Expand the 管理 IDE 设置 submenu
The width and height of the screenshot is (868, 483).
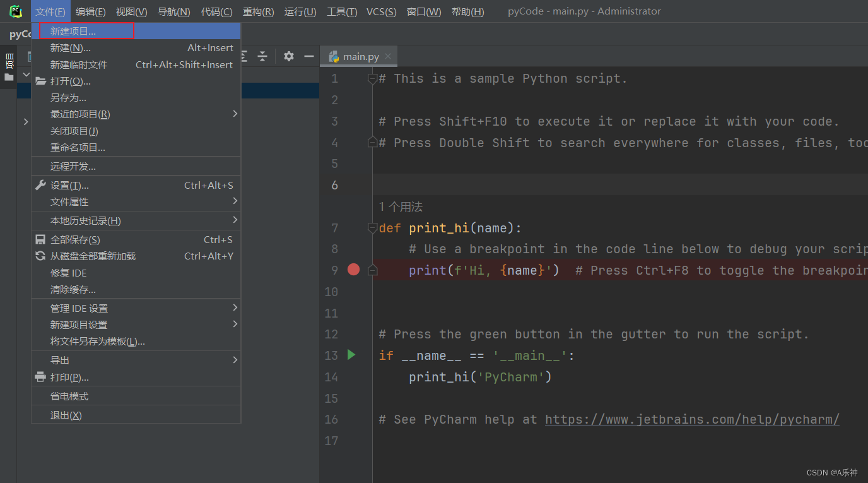(x=136, y=308)
